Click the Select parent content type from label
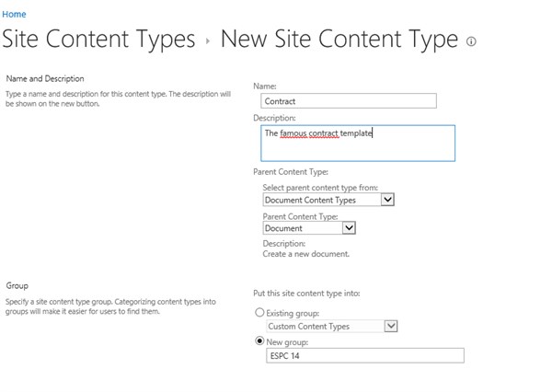This screenshot has width=552, height=392. point(320,188)
